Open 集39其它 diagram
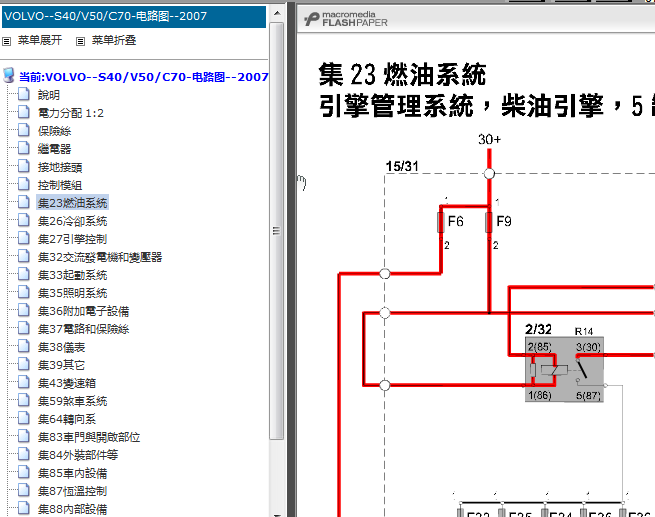 point(61,365)
